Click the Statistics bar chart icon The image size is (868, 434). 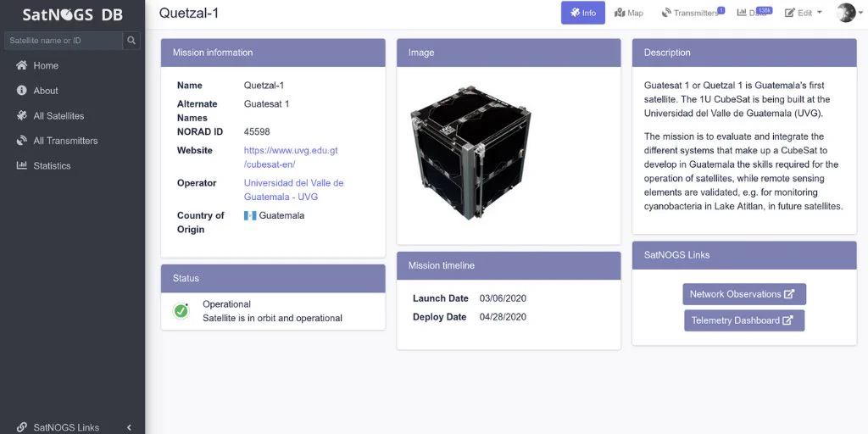pyautogui.click(x=21, y=165)
